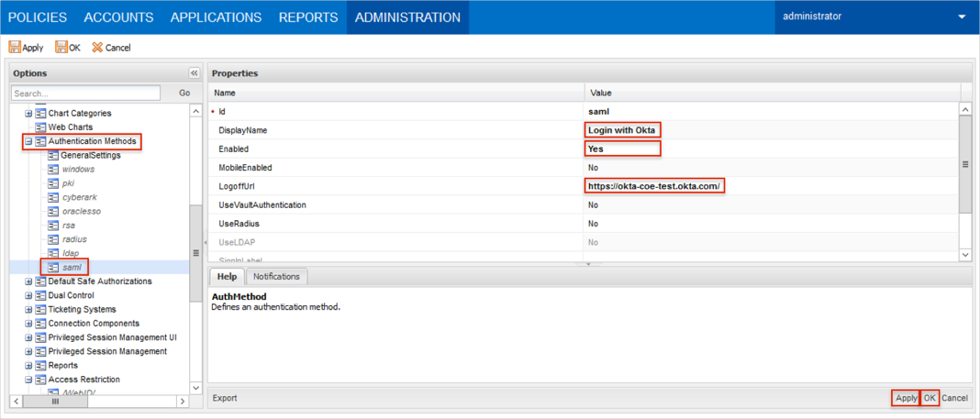The height and width of the screenshot is (419, 980).
Task: Click the Cancel X icon in top toolbar
Action: 97,48
